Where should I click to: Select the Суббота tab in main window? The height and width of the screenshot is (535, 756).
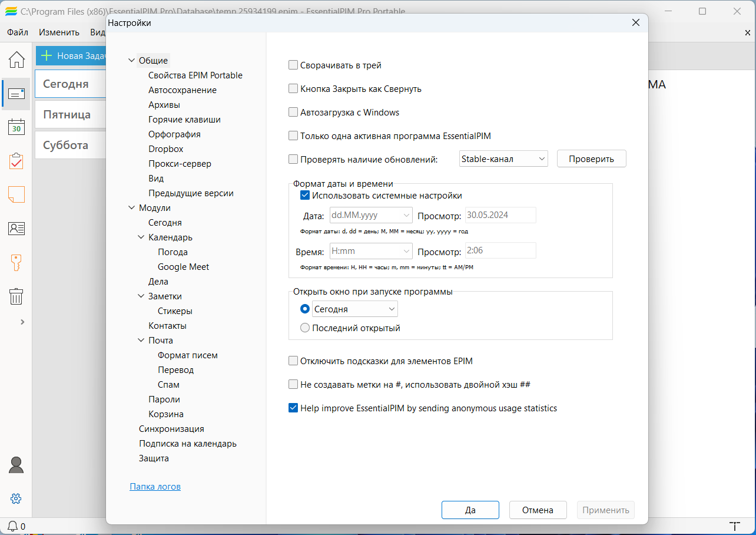[x=69, y=145]
